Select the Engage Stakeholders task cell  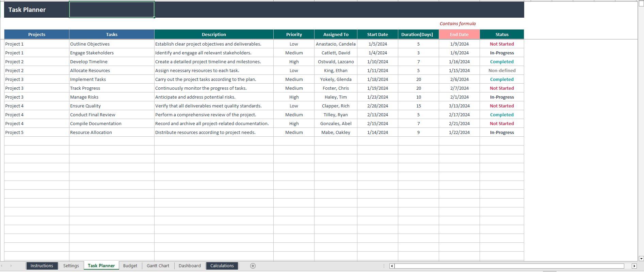click(112, 53)
